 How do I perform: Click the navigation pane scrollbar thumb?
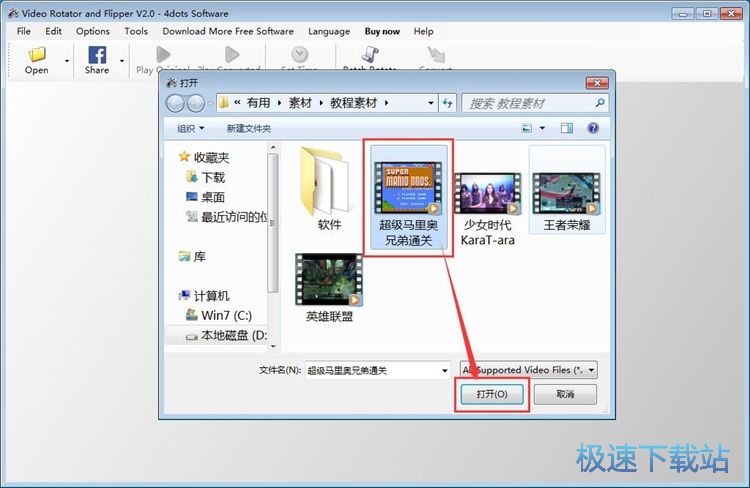[273, 223]
